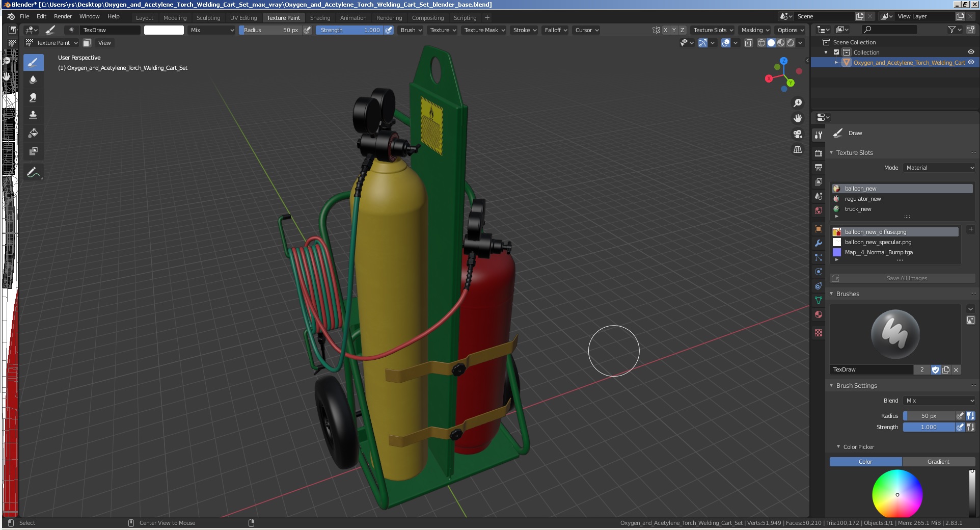
Task: Switch to the Shading workspace tab
Action: [320, 17]
